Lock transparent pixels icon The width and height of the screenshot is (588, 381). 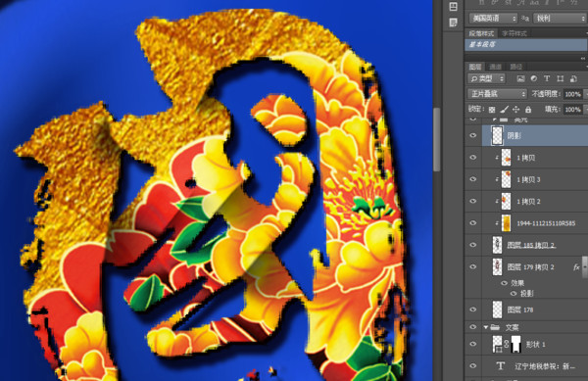click(x=492, y=110)
